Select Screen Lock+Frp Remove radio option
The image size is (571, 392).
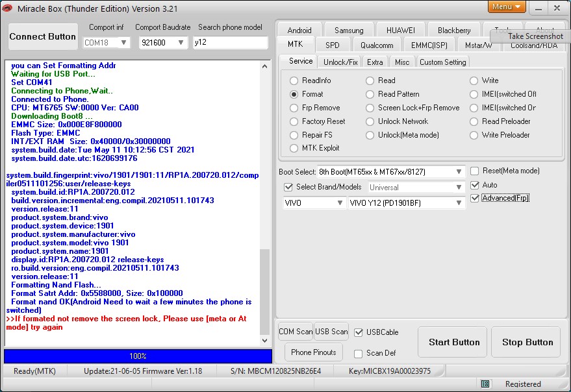point(370,108)
